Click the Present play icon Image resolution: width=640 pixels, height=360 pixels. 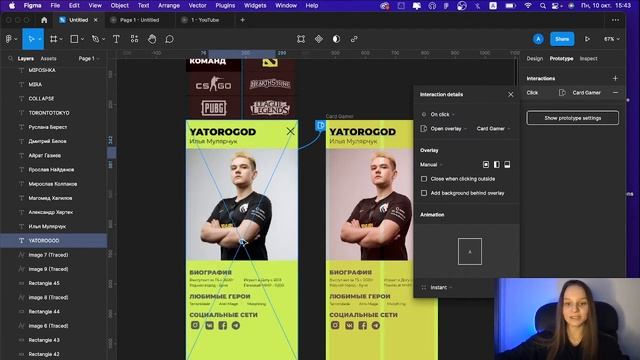point(587,39)
